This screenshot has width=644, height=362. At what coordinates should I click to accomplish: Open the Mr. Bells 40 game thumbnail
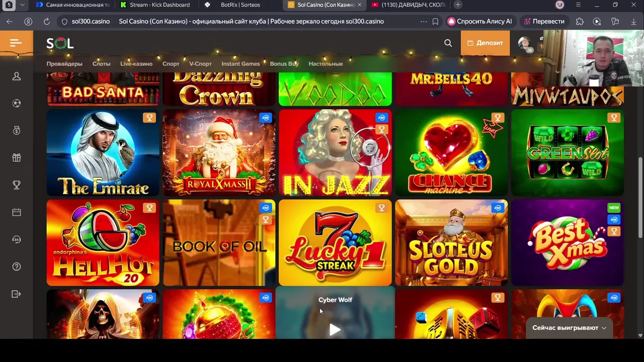coord(451,89)
